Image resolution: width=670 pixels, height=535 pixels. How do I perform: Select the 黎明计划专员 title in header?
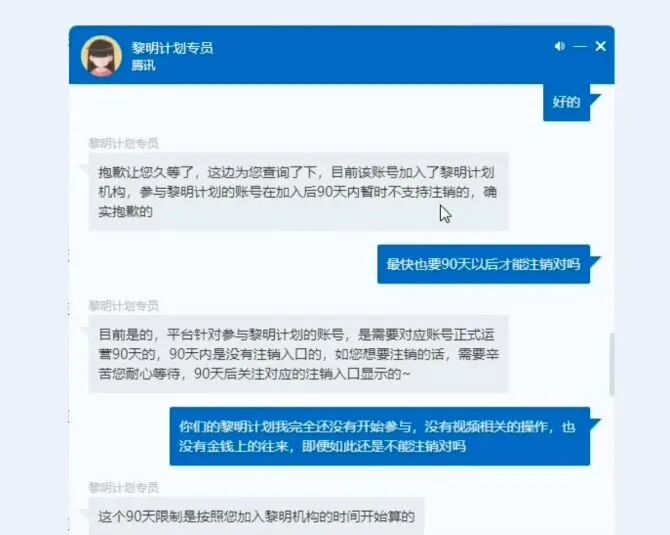tap(172, 48)
